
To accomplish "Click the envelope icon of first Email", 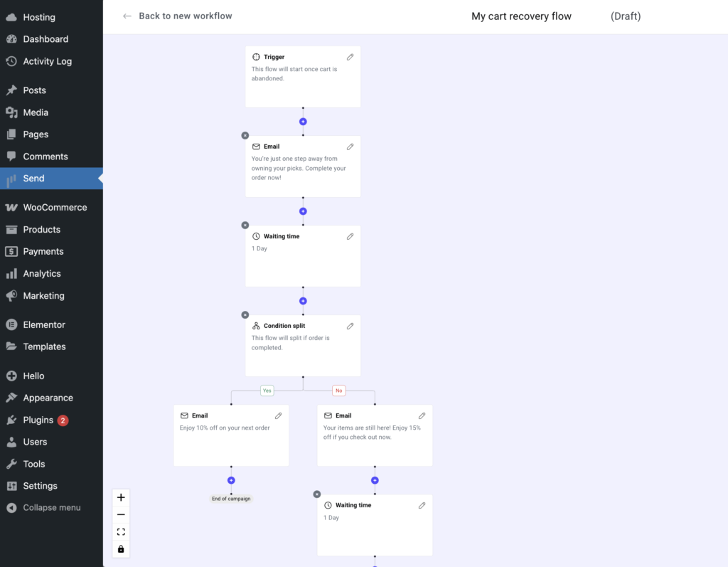I will 256,147.
